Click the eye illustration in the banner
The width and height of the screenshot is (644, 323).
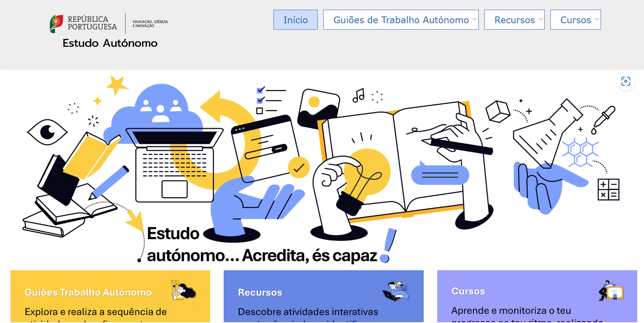47,132
